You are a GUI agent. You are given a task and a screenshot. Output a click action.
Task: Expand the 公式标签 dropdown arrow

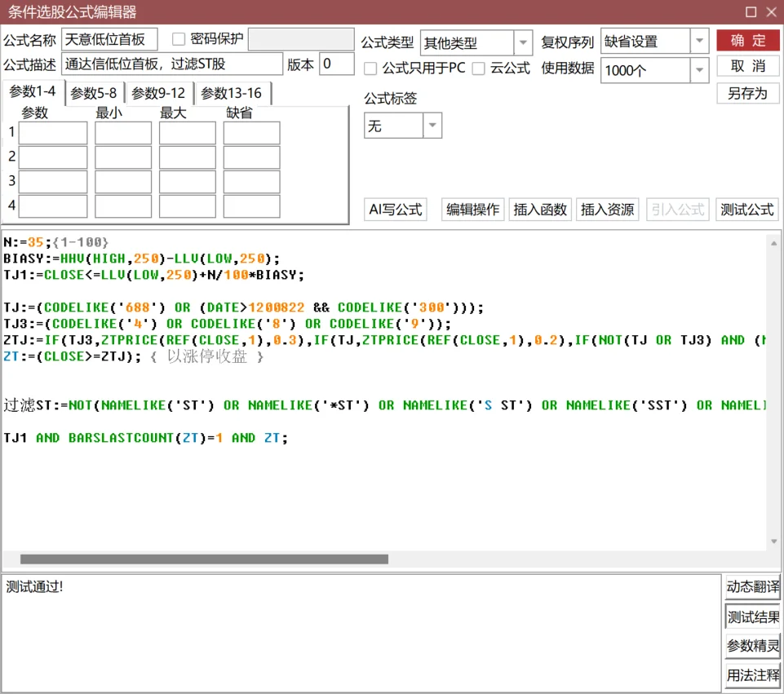432,125
